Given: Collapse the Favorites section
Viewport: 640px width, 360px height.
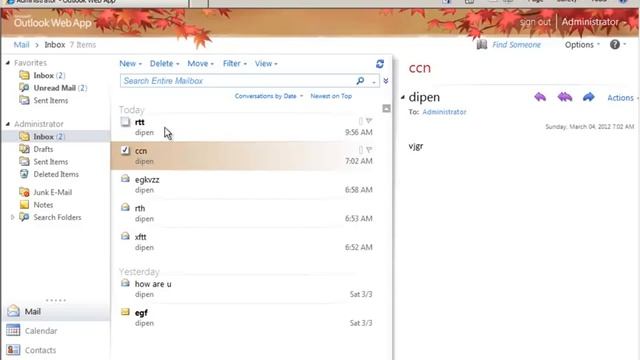Looking at the screenshot, I should 8,63.
